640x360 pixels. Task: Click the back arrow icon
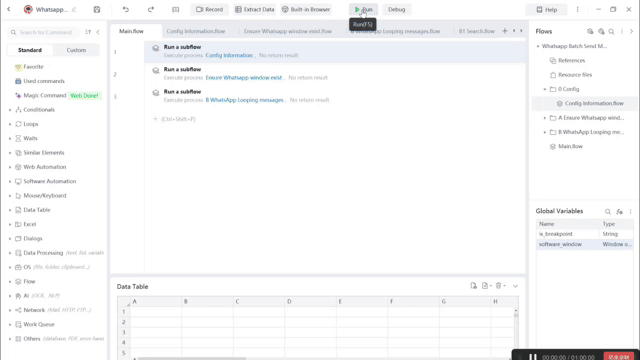9,9
